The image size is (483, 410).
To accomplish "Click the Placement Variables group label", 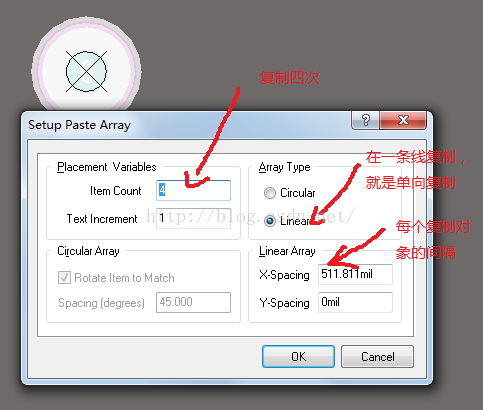I will point(107,167).
